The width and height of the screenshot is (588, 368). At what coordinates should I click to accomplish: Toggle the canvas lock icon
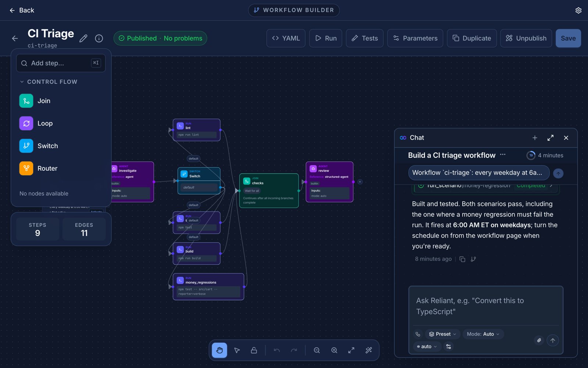254,350
